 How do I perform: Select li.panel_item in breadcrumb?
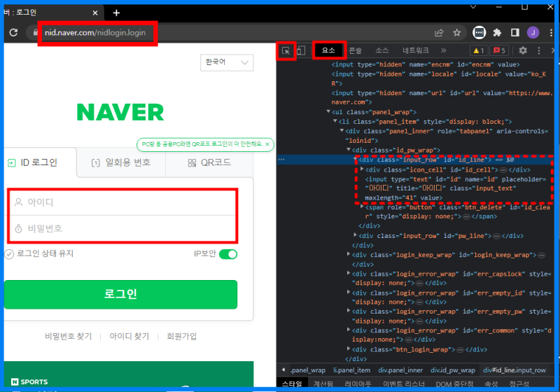[352, 370]
